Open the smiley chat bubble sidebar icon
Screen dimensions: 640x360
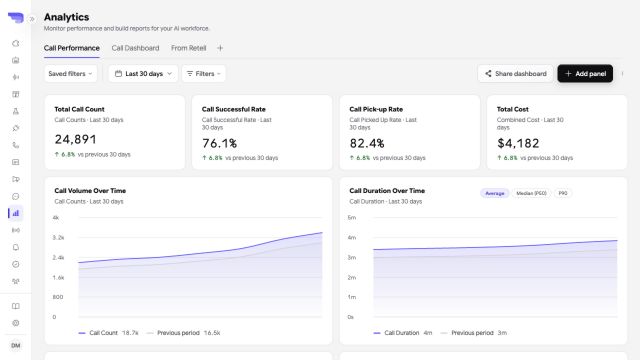[x=16, y=196]
